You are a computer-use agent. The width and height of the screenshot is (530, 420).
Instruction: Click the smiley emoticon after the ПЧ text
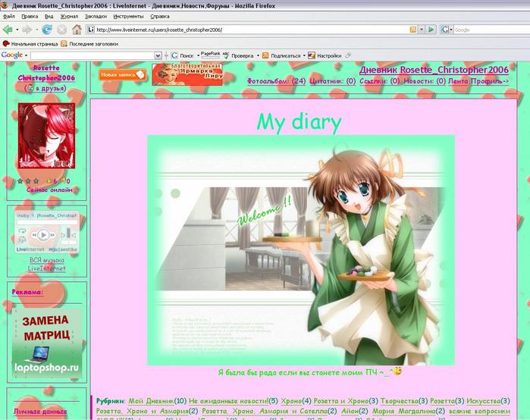[x=397, y=371]
